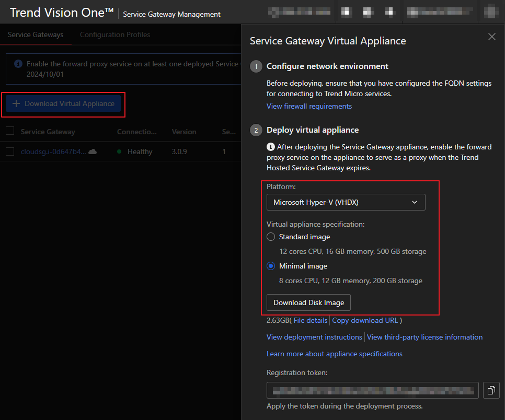The width and height of the screenshot is (505, 420).
Task: Click the Download Virtual Appliance button
Action: pyautogui.click(x=63, y=103)
